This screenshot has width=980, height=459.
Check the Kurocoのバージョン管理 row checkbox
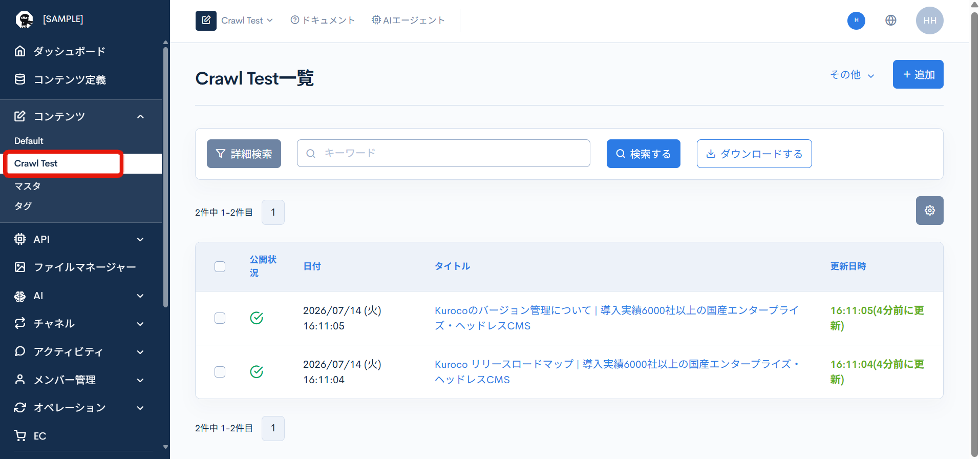click(x=220, y=318)
